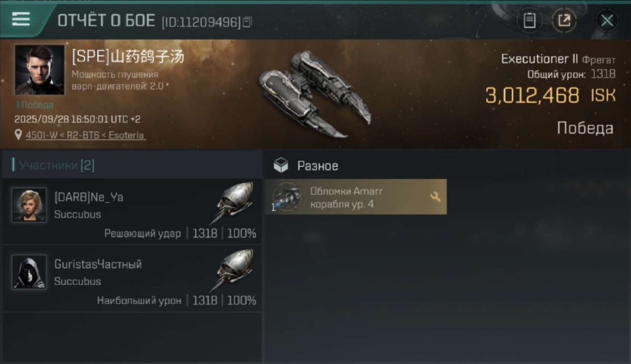Viewport: 631px width, 364px height.
Task: Select the Обломки Amarr корабля item
Action: tap(355, 197)
